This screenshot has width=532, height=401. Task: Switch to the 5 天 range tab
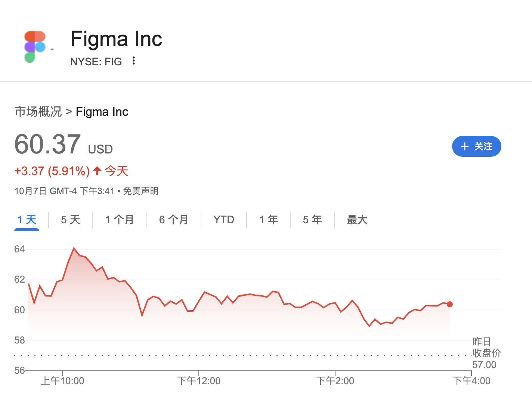click(x=71, y=220)
